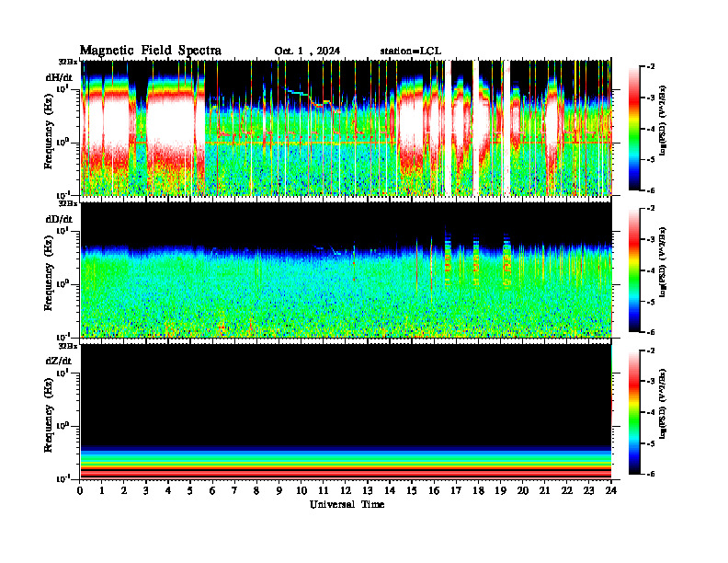Image resolution: width=728 pixels, height=563 pixels.
Task: Click the -2 tick on dH/dt color bar
Action: [x=651, y=67]
